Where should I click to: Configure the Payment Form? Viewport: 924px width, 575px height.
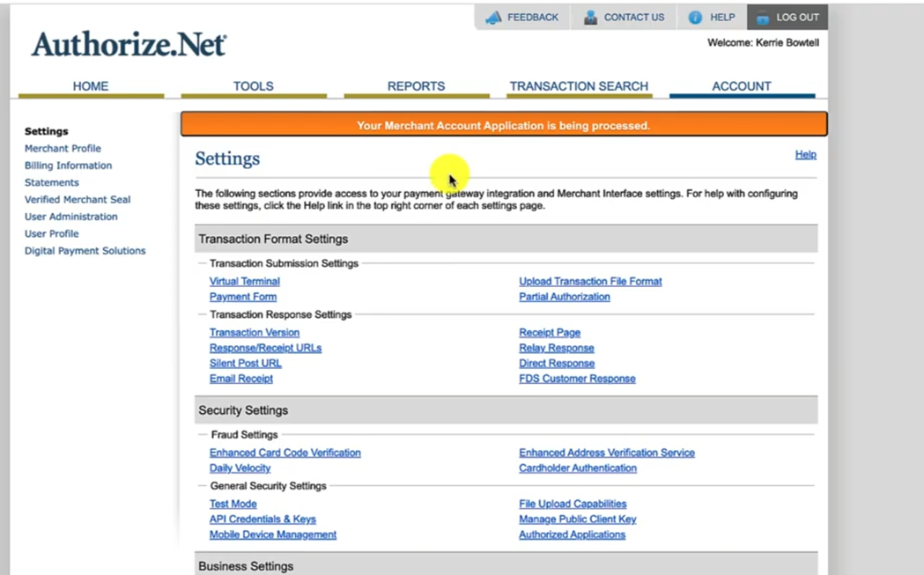click(242, 297)
